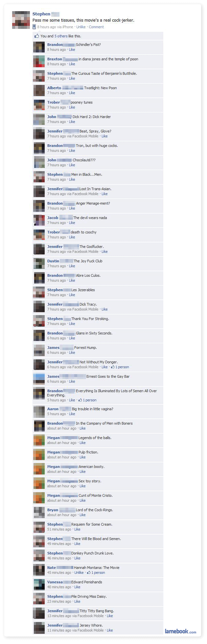207x644 pixels.
Task: Unlike Stephen's original post
Action: 81,27
